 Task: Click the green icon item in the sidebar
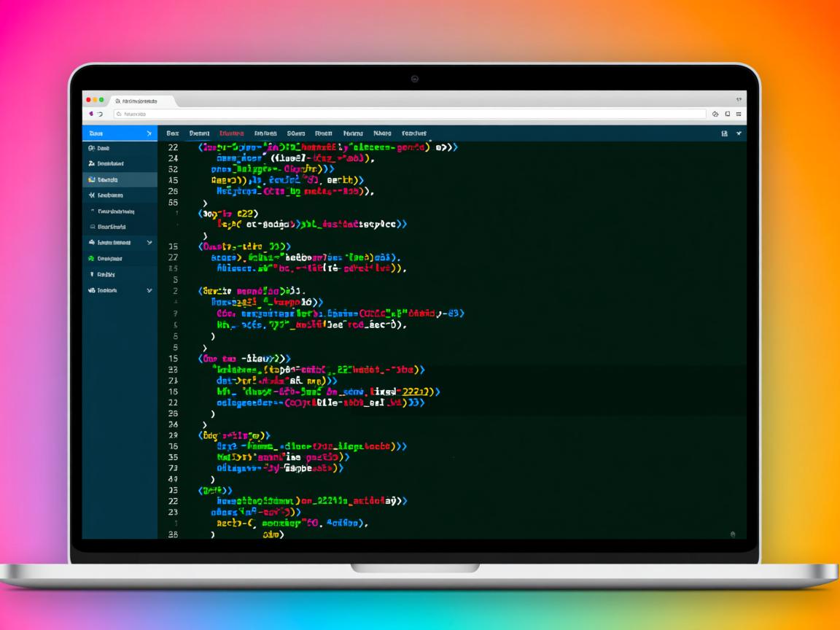[x=109, y=258]
